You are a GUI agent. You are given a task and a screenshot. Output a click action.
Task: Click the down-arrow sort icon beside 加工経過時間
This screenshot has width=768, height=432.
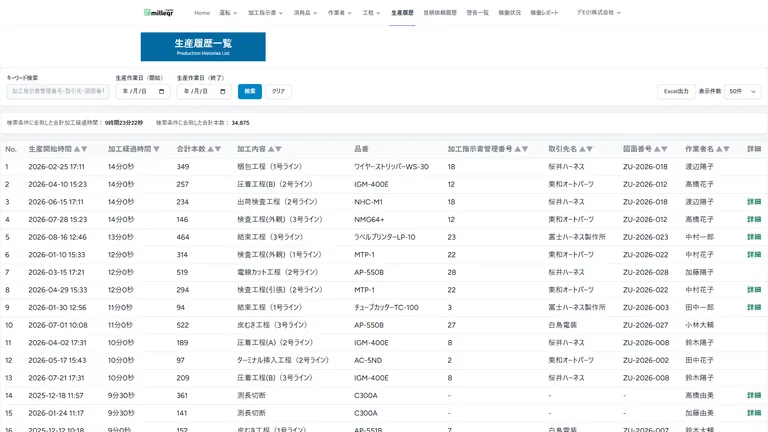point(156,149)
